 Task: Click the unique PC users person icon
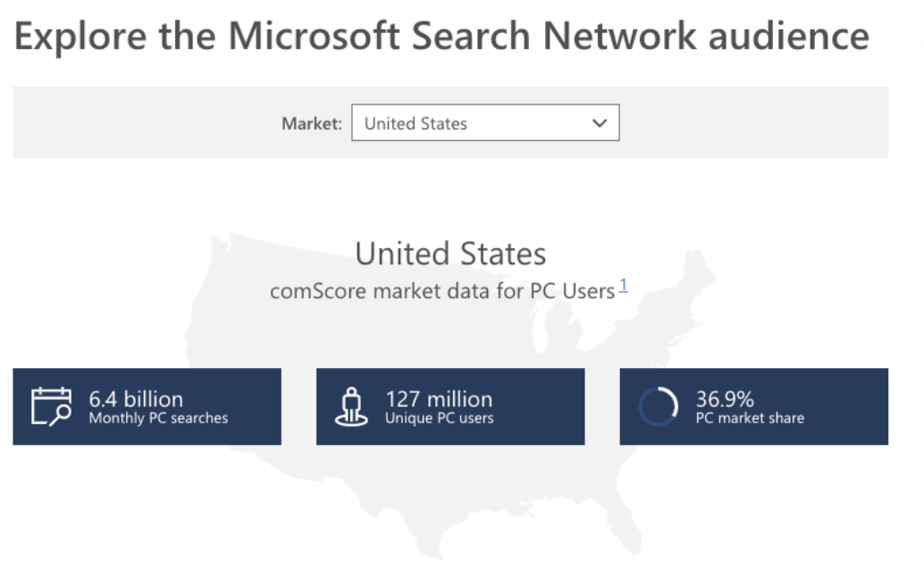pos(350,406)
